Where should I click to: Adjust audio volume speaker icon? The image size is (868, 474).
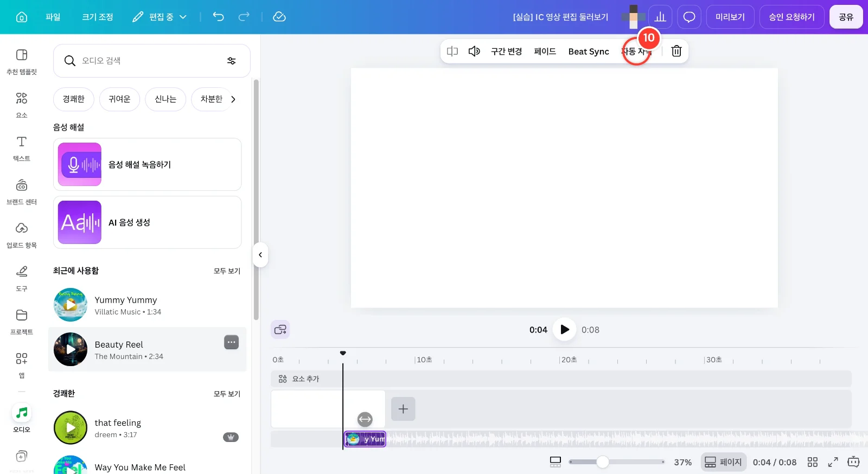point(475,51)
